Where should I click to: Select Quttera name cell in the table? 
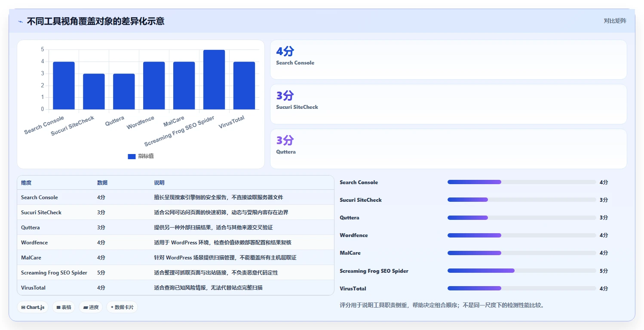30,228
